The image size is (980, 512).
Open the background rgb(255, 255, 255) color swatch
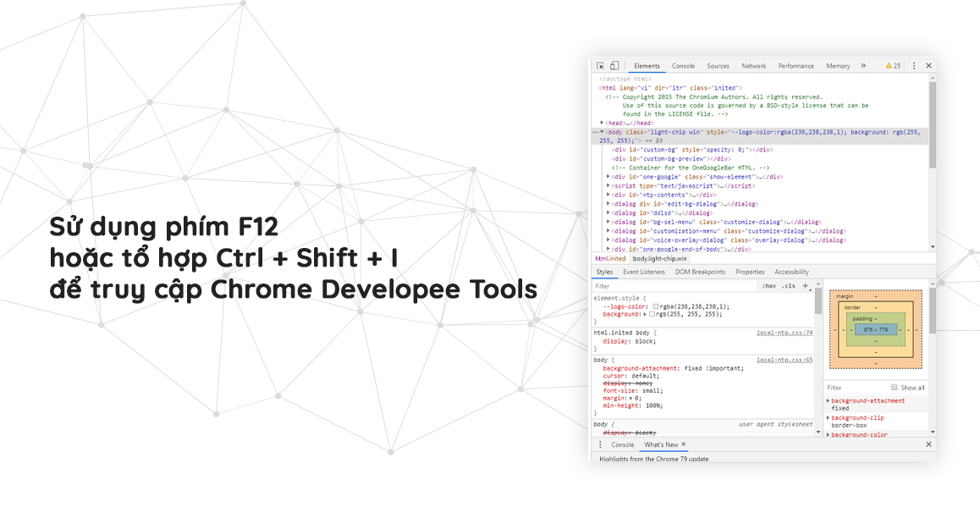(652, 315)
